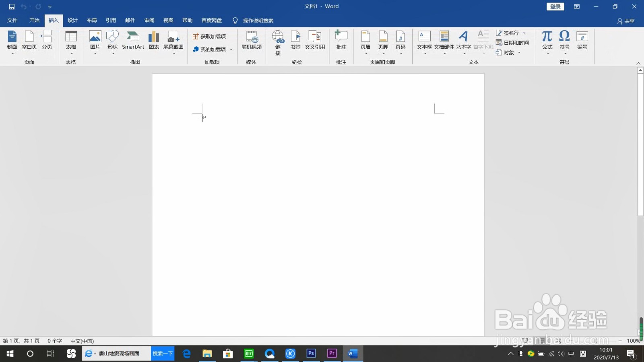Open the Footer (页脚) menu

383,42
